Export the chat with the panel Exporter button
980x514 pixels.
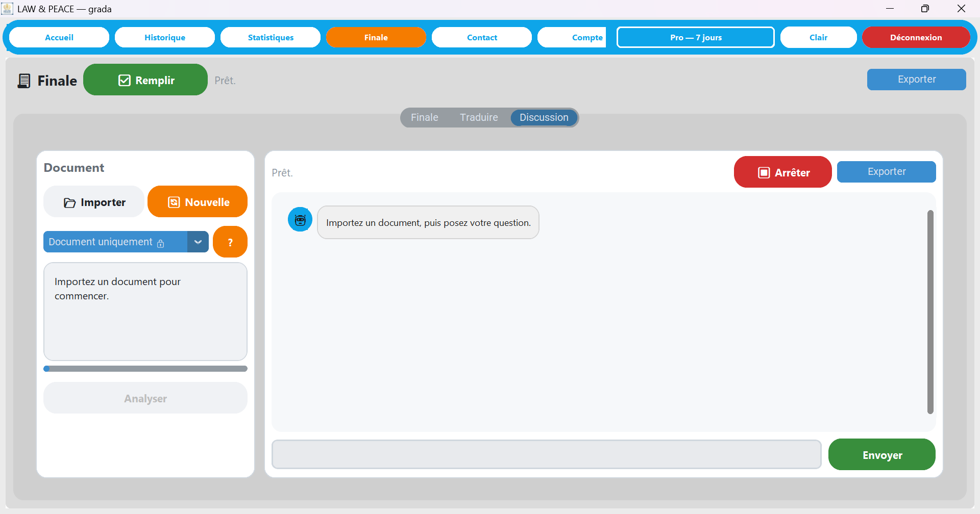(x=887, y=172)
